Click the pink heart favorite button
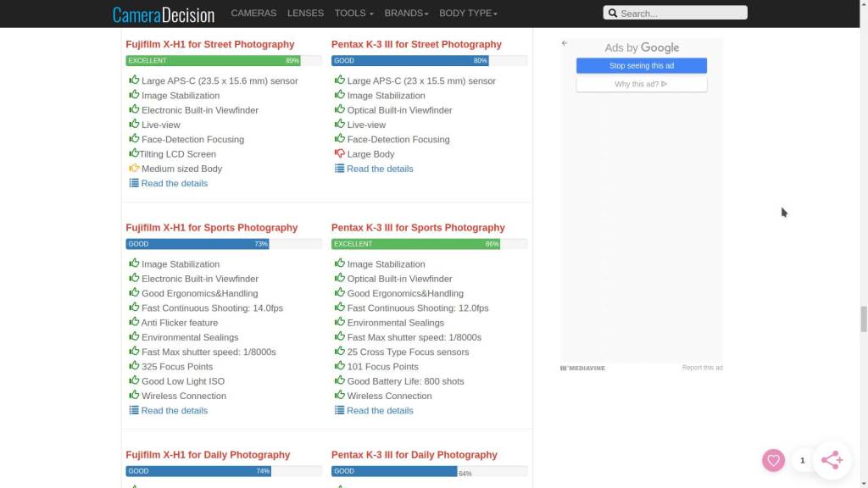This screenshot has width=868, height=488. [773, 460]
